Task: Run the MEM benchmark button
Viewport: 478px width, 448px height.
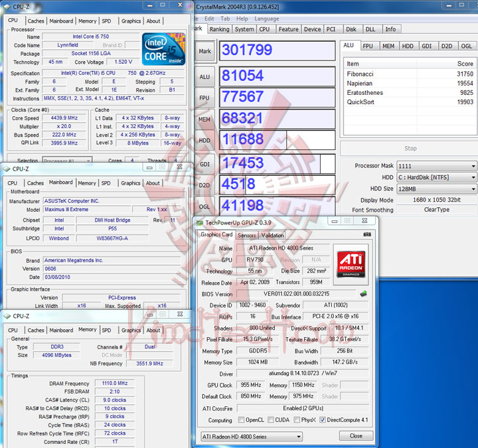Action: click(204, 119)
